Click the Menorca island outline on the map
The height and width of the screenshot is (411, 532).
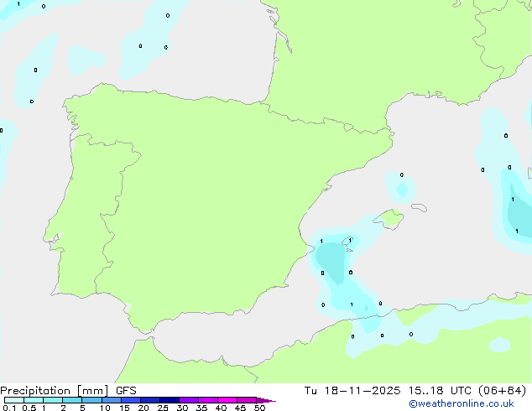point(419,207)
